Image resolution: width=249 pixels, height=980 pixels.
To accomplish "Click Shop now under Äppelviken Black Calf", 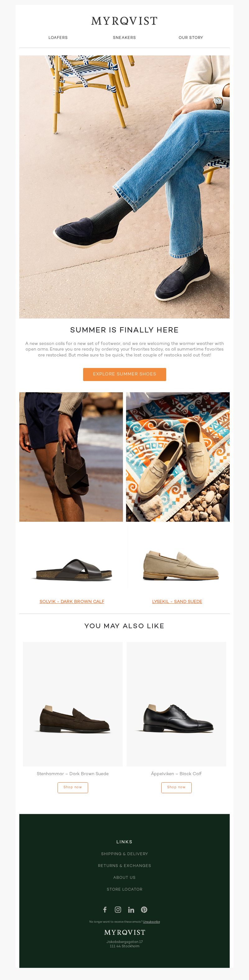I will 176,787.
